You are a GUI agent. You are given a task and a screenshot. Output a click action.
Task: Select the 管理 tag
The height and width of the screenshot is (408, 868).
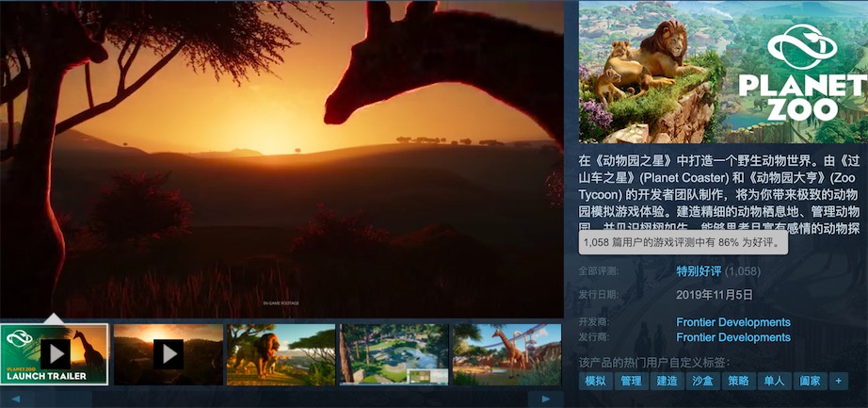pos(631,382)
